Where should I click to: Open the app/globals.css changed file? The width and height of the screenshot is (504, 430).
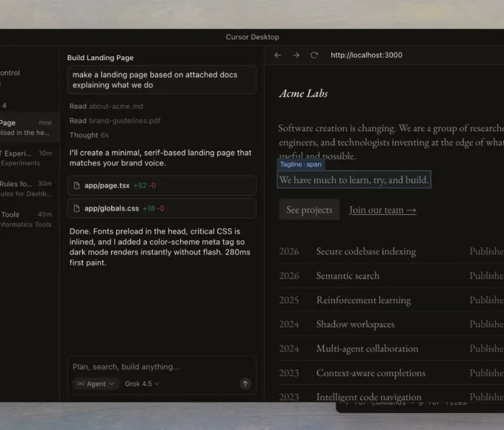tap(162, 208)
